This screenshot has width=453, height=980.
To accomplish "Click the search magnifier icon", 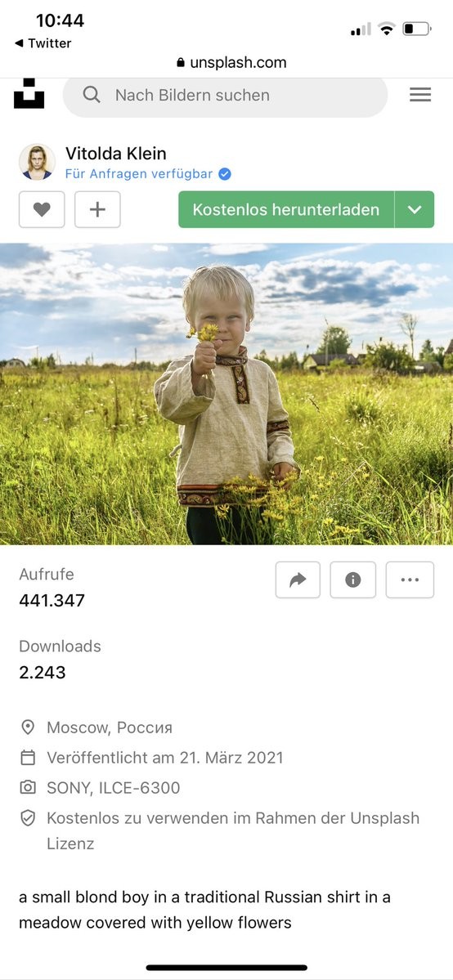I will click(92, 95).
